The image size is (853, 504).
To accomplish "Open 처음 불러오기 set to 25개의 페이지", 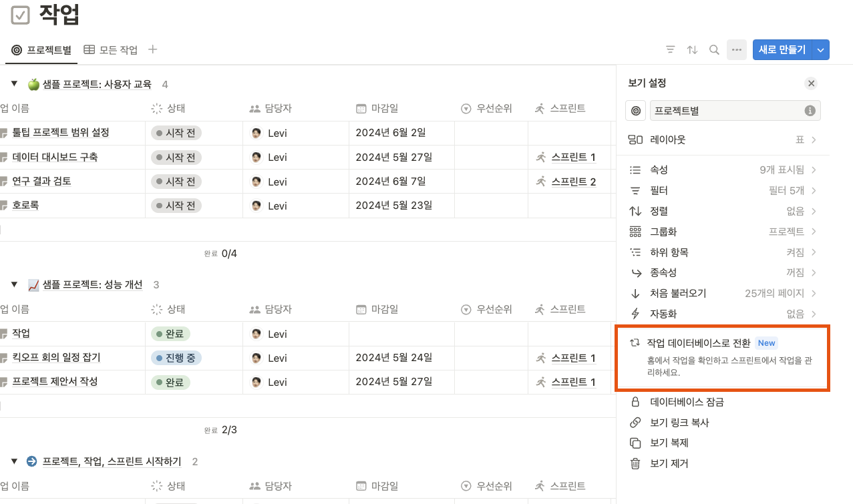I will 723,294.
